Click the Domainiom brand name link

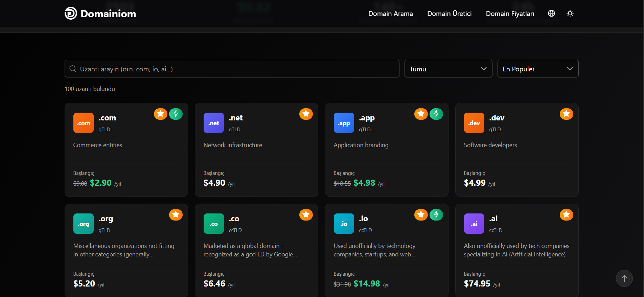tap(108, 14)
